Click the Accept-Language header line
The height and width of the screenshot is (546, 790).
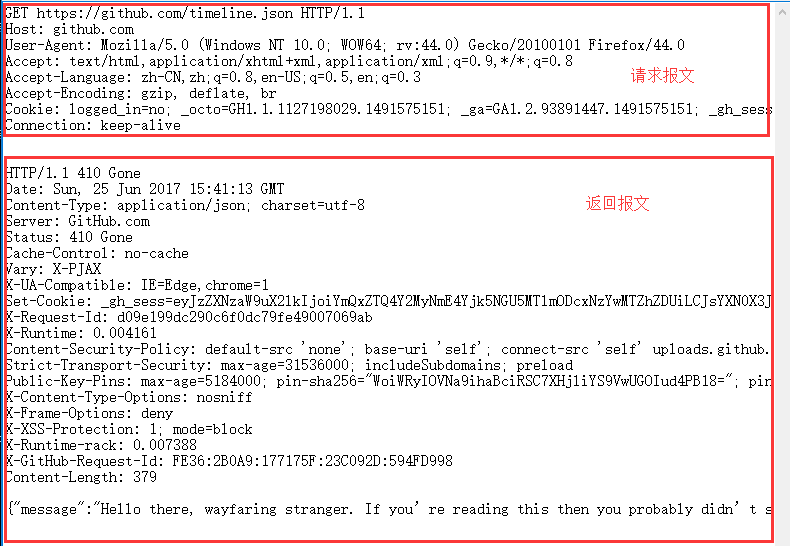[213, 77]
